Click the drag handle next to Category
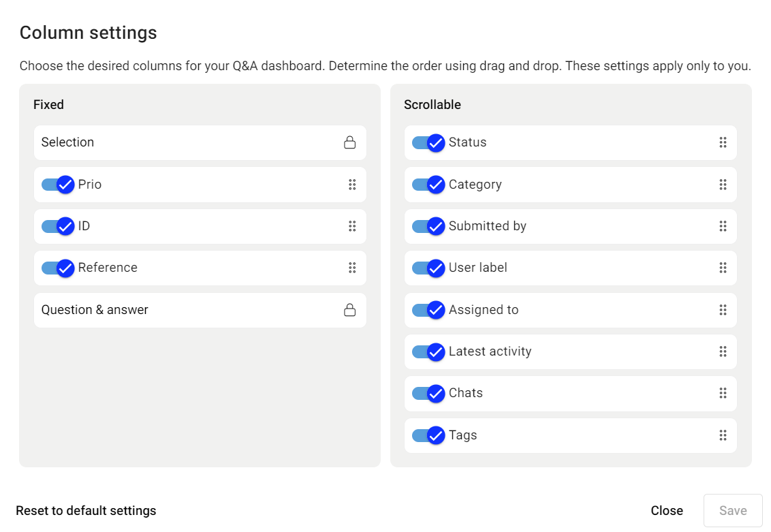The image size is (771, 532). point(723,185)
